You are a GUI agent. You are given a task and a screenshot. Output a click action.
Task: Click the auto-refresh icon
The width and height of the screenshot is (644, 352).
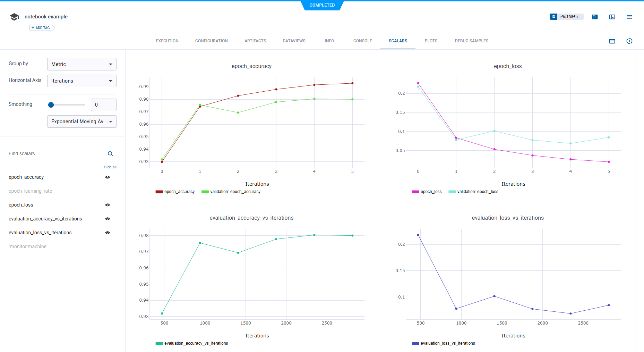(x=629, y=41)
